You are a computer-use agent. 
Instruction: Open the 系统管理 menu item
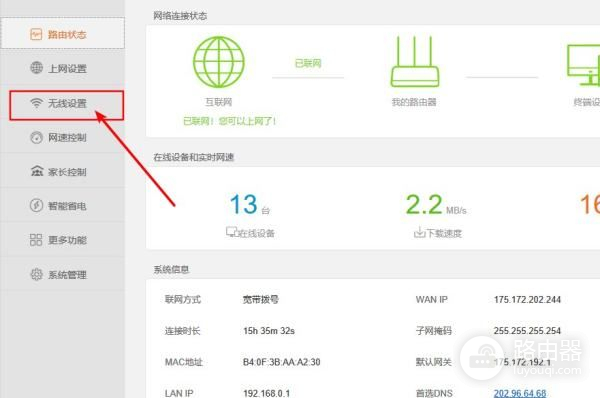[63, 274]
